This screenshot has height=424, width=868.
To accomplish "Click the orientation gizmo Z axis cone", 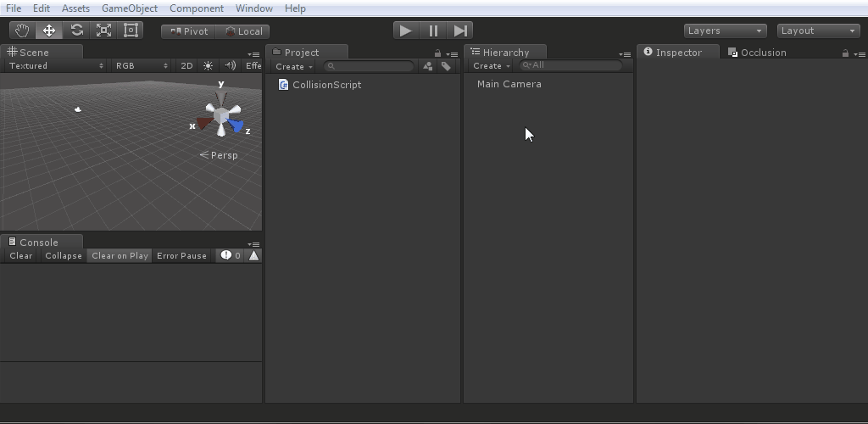I will [x=236, y=126].
